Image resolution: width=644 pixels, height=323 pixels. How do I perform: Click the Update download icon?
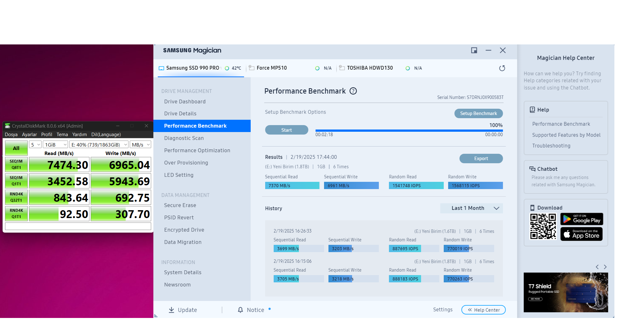pyautogui.click(x=171, y=310)
